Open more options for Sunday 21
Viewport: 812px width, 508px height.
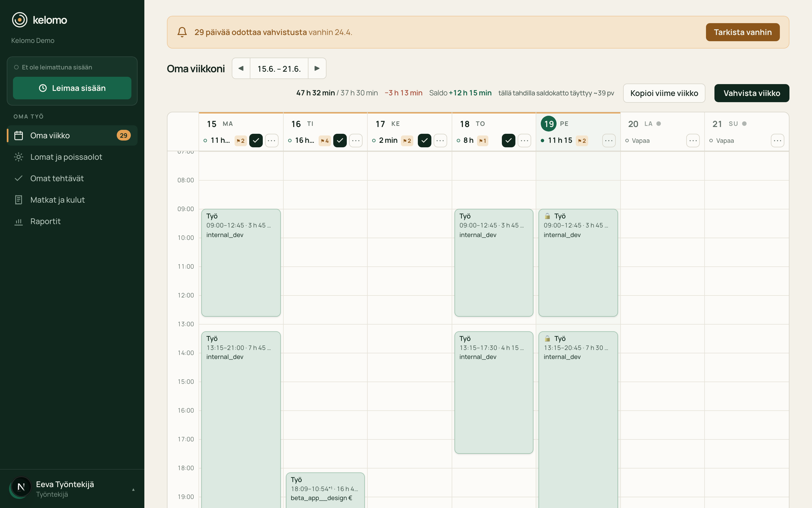coord(777,141)
